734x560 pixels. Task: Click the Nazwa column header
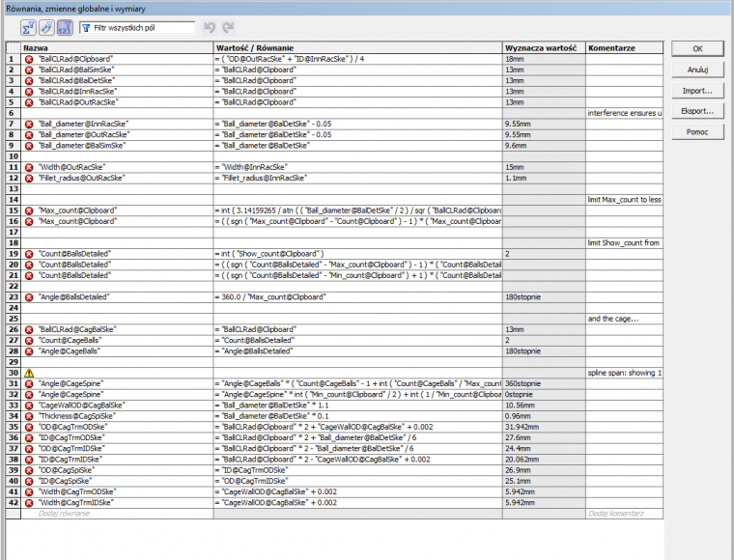[117, 47]
